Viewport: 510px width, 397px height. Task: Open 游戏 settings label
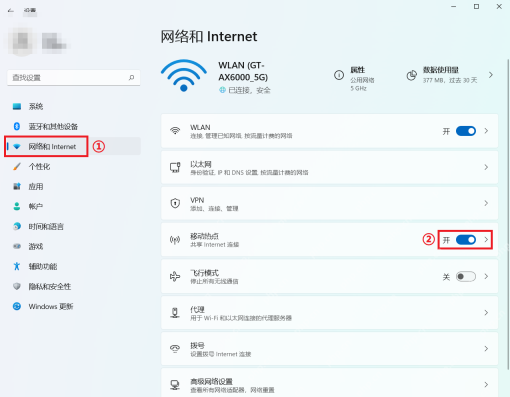(x=36, y=246)
